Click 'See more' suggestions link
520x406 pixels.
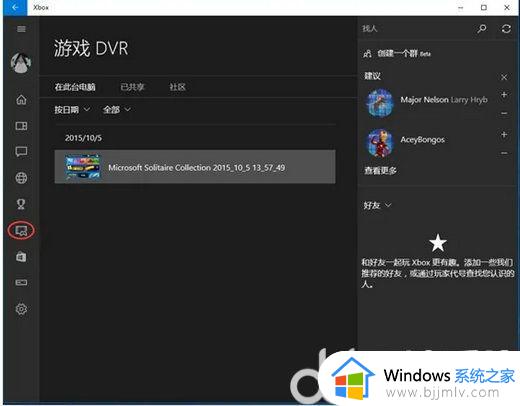380,170
